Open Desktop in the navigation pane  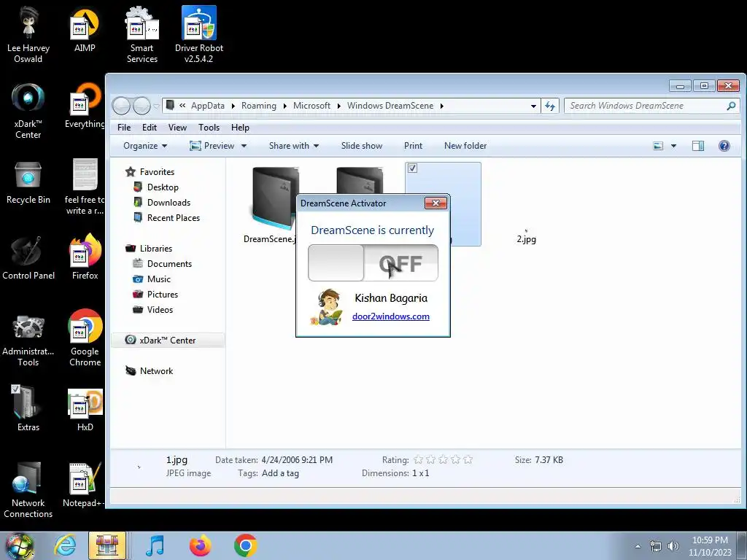[x=163, y=187]
